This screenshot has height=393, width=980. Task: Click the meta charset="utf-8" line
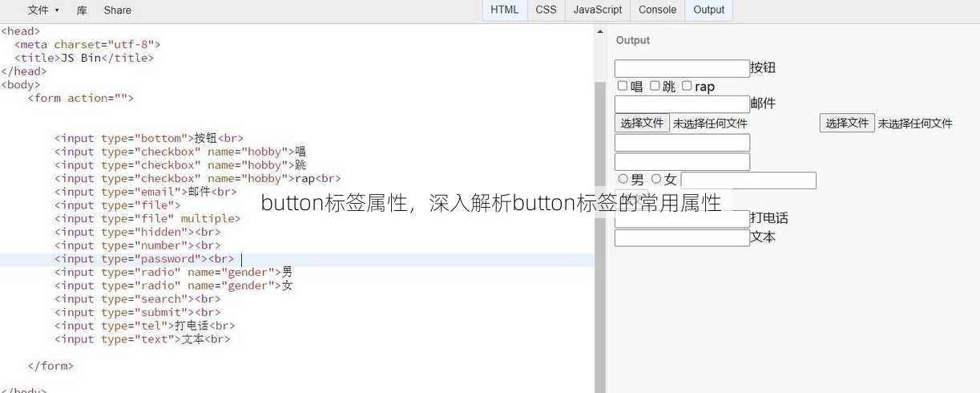pyautogui.click(x=87, y=44)
